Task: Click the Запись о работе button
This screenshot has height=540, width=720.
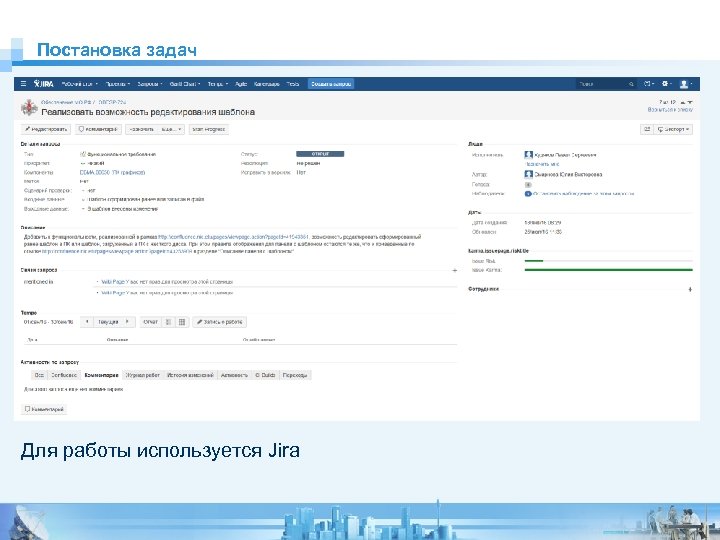Action: point(219,322)
